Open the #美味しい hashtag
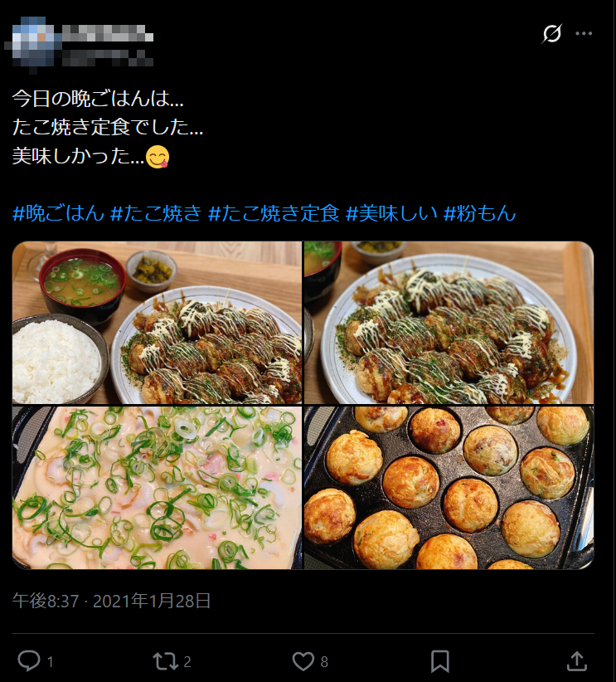The height and width of the screenshot is (682, 616). [391, 213]
